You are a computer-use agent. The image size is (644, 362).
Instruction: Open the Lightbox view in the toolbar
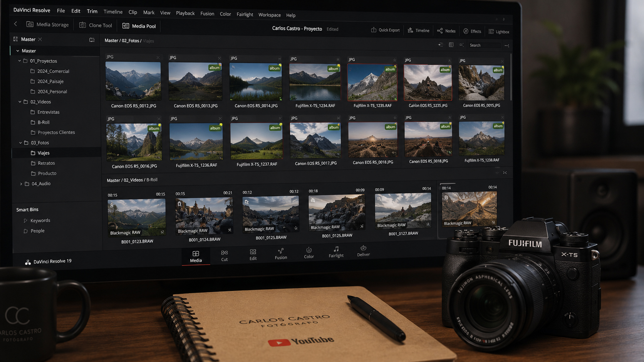pos(499,32)
